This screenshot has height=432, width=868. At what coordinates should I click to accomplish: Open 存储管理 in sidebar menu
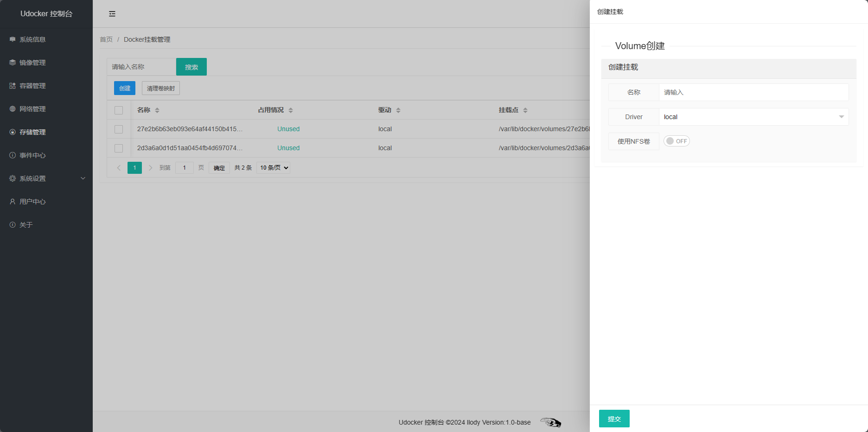(x=32, y=132)
